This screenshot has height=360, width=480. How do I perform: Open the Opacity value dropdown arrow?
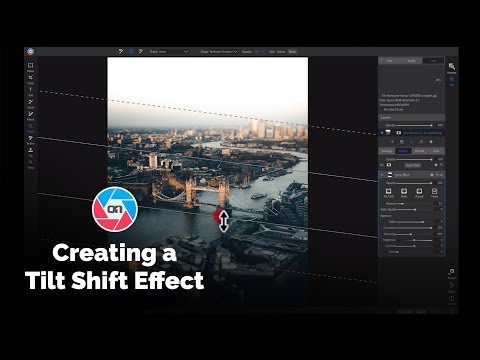[x=262, y=52]
